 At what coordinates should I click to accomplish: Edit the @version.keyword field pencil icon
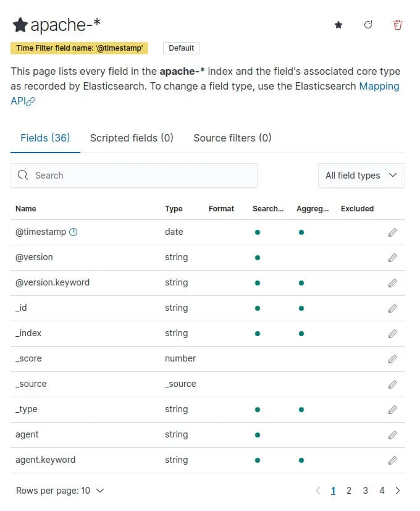[393, 283]
